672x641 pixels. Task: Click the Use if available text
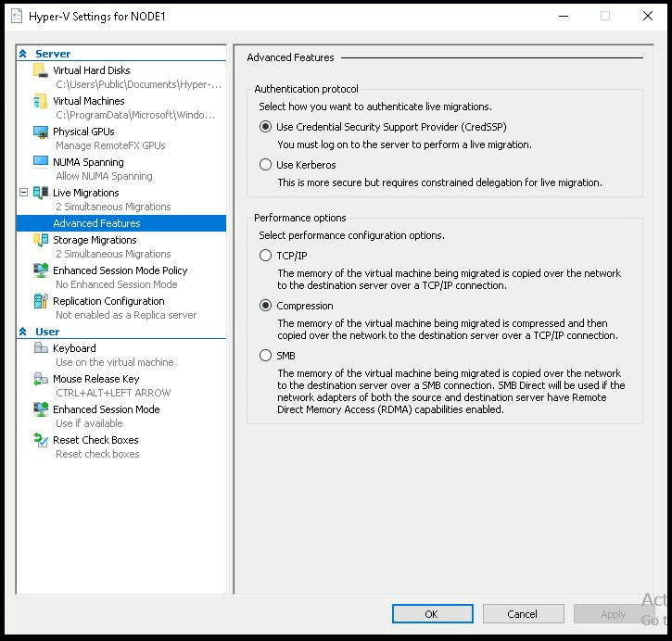point(89,423)
